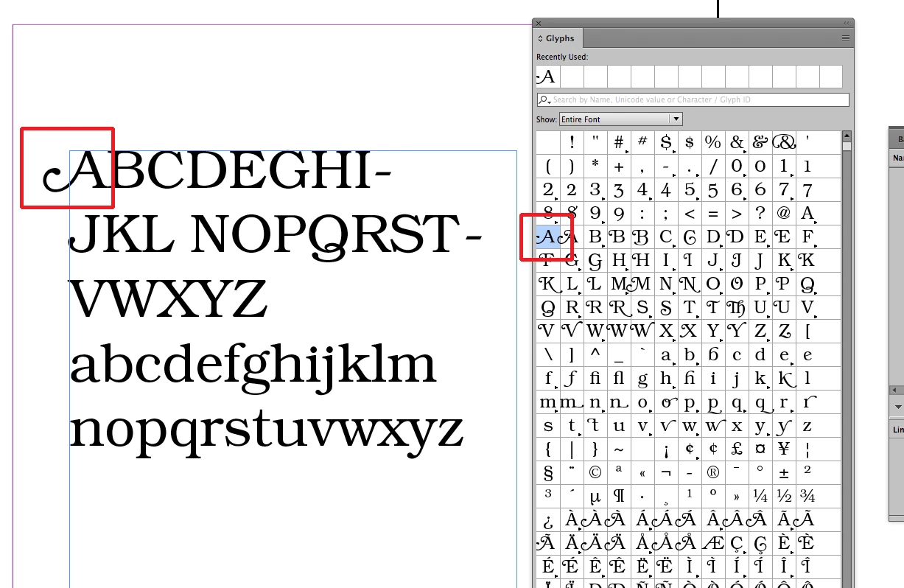Choose the circled swash ampersand glyph
Screen dimensions: 904x588
pyautogui.click(x=783, y=142)
